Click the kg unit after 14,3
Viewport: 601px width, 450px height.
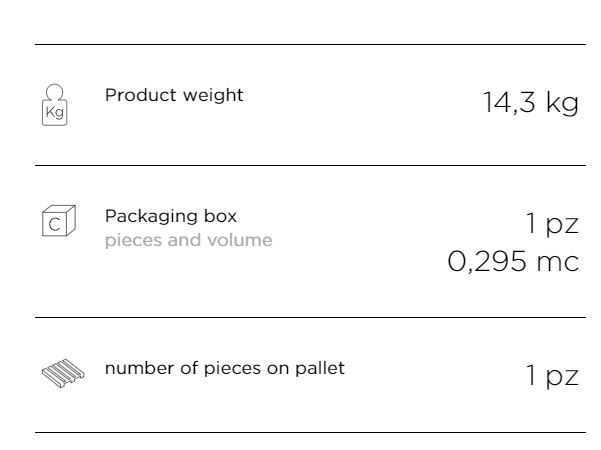pos(562,103)
